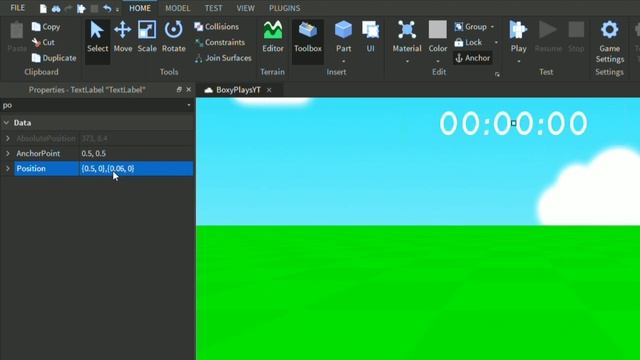The image size is (640, 360).
Task: Expand the AbsolutePosition property
Action: click(8, 139)
